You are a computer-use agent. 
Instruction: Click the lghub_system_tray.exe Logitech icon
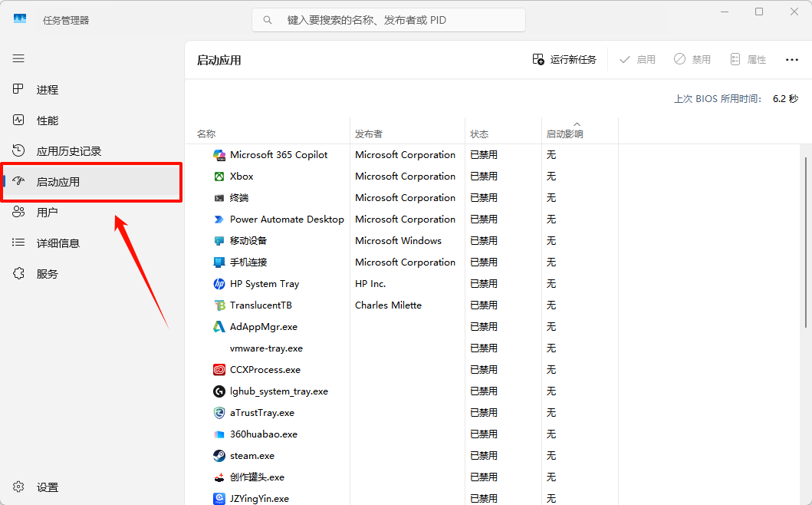point(219,391)
